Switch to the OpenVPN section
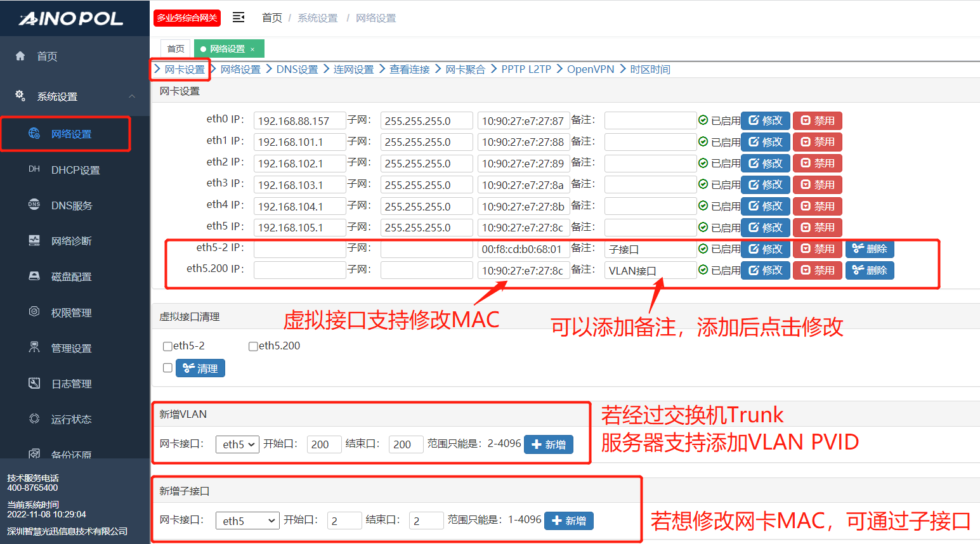980x544 pixels. (590, 69)
